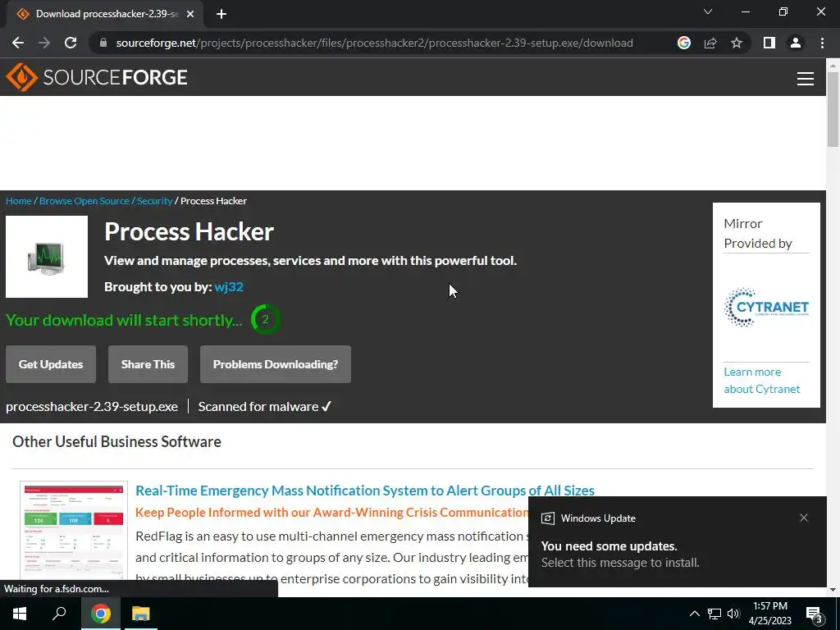Click the Scanned for malware text
The width and height of the screenshot is (840, 630).
[x=265, y=407]
